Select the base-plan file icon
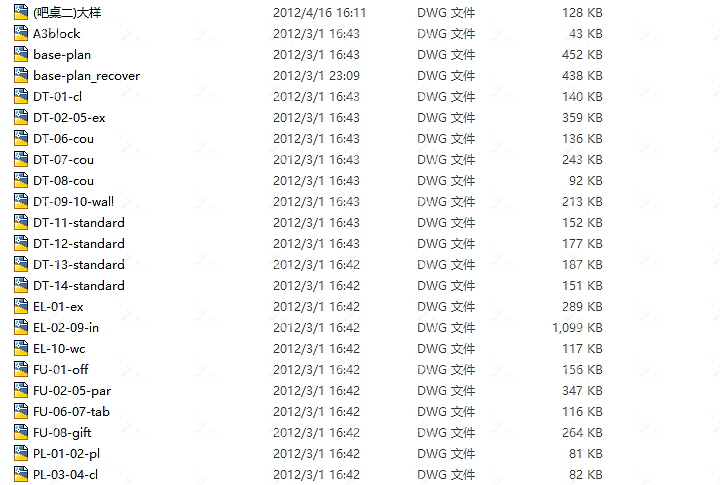Screen dimensions: 720x485 tap(21, 54)
